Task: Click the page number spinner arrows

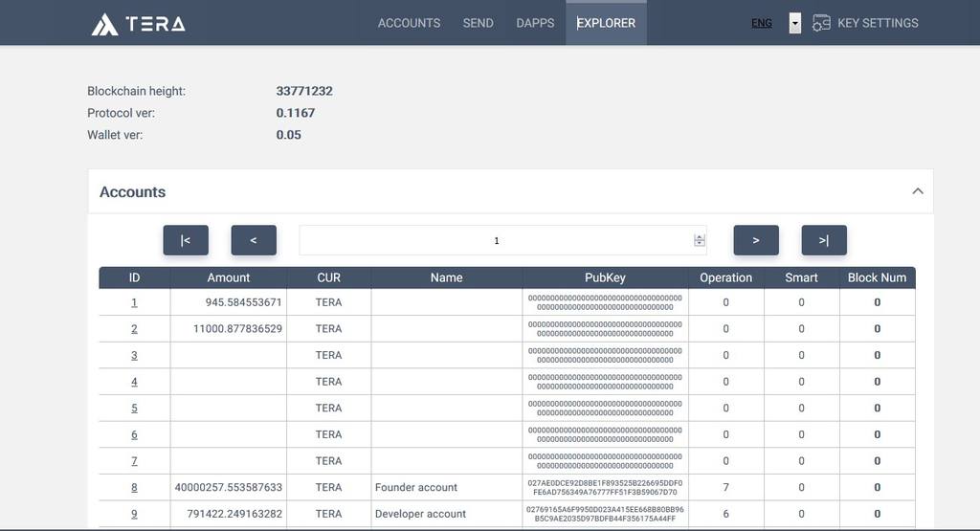Action: coord(700,240)
